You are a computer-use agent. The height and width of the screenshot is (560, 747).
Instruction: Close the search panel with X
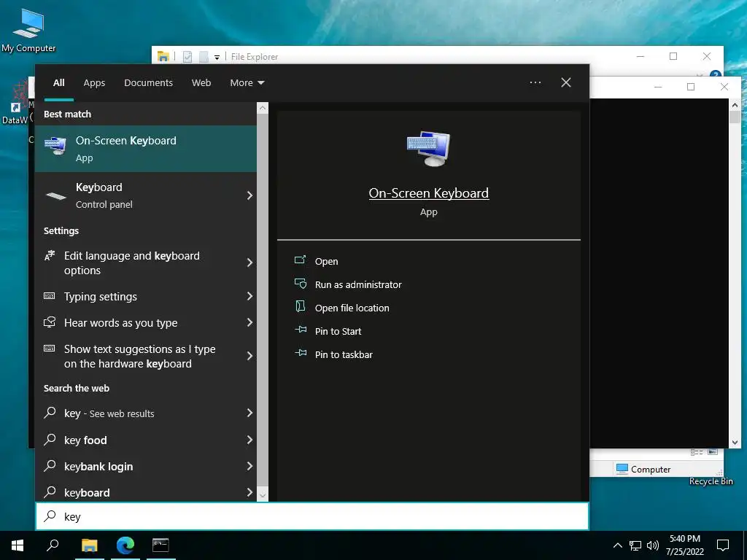(x=566, y=82)
